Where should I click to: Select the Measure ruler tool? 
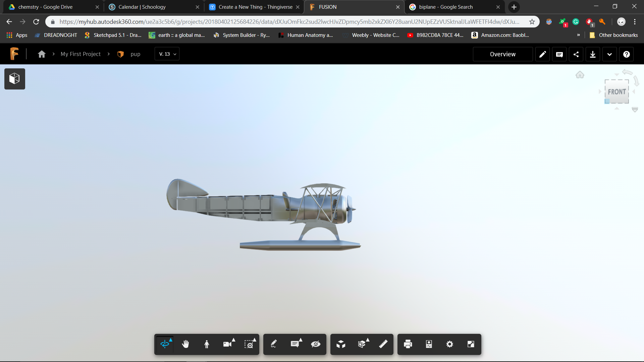[x=383, y=344]
